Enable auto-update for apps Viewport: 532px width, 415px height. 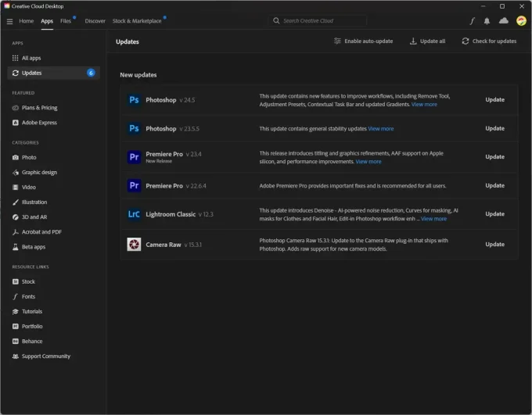[x=364, y=41]
